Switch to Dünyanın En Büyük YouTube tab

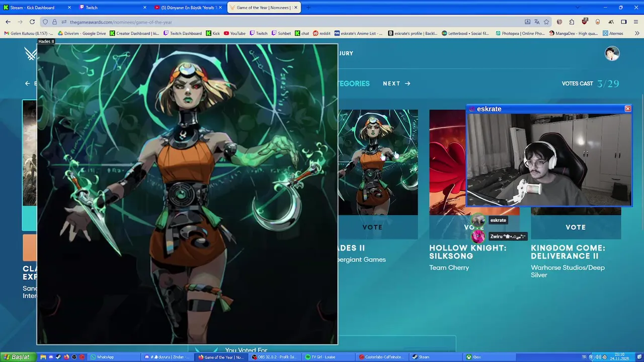[188, 8]
